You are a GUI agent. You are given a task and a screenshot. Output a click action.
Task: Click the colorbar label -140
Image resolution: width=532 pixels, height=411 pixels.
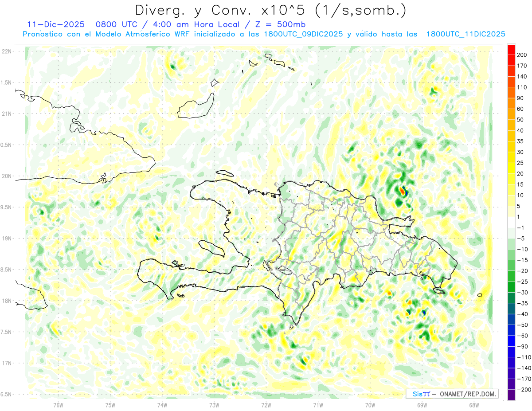click(x=524, y=368)
